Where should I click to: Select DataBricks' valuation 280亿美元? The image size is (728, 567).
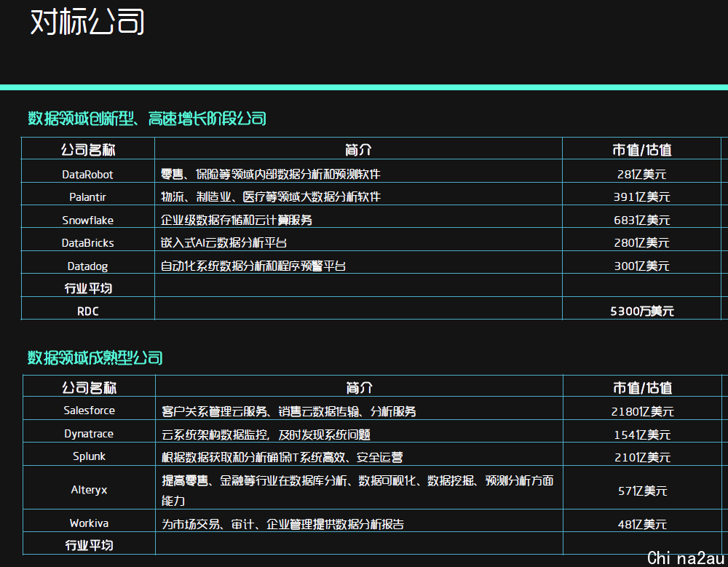[x=641, y=243]
